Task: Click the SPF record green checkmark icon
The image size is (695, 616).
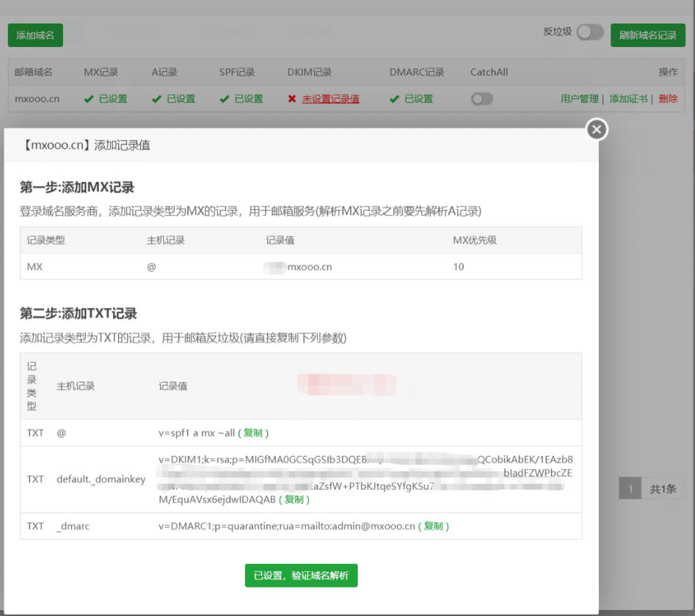Action: [224, 99]
